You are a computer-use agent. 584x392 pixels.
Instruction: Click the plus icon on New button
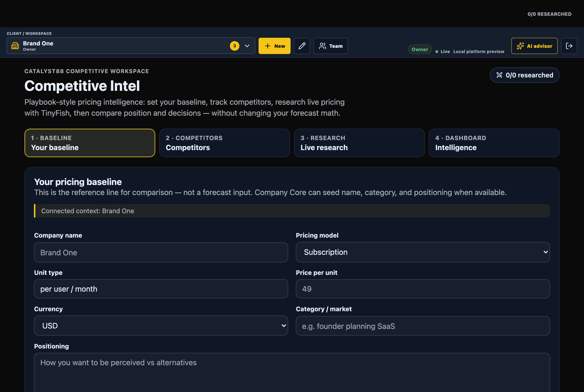pos(267,46)
